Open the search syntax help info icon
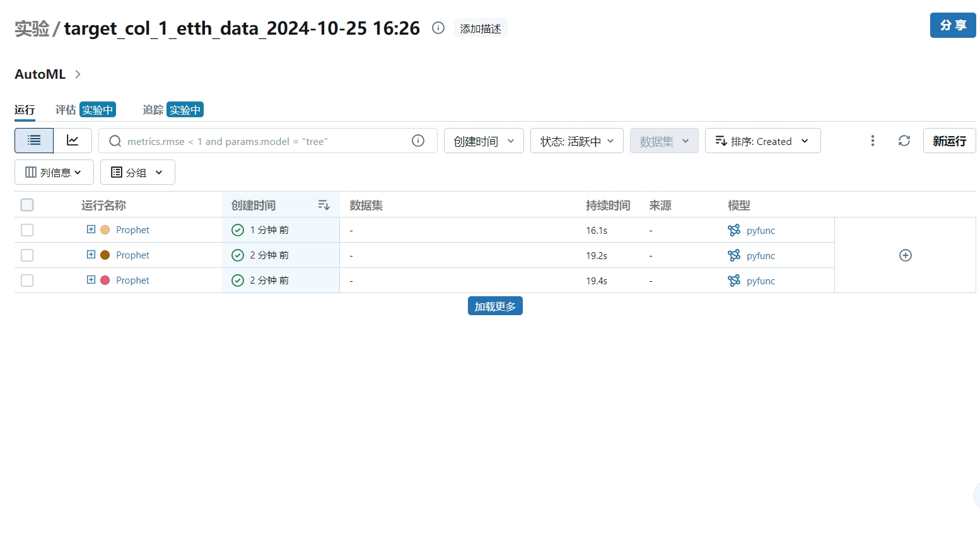 click(x=418, y=141)
